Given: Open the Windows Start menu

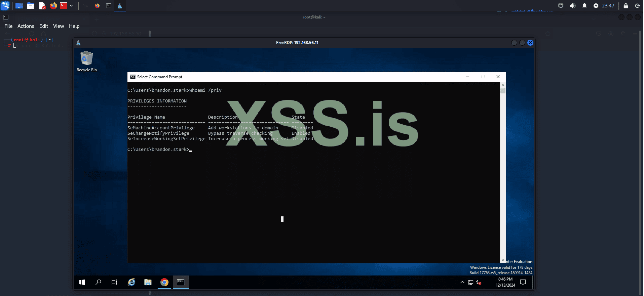Looking at the screenshot, I should coord(82,282).
